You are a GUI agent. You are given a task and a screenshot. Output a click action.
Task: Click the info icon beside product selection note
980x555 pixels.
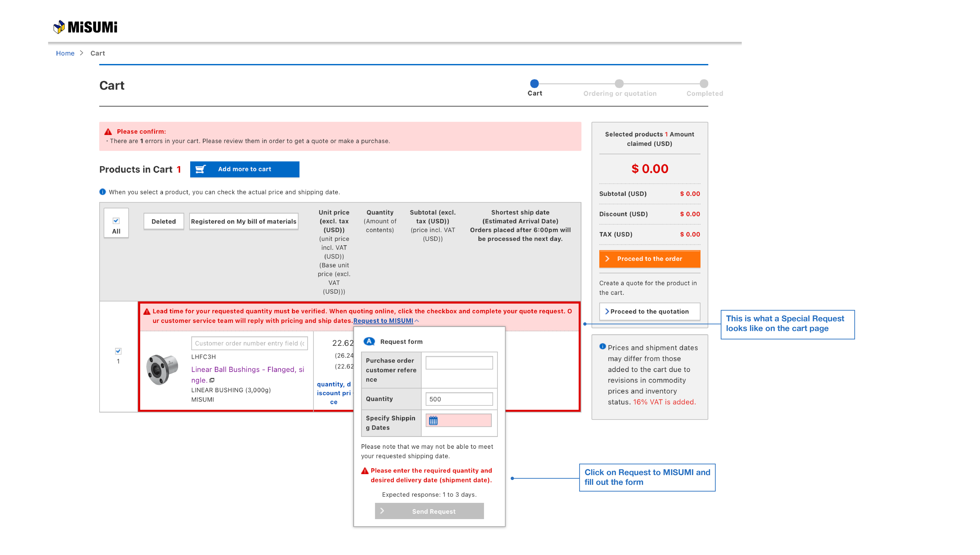click(x=102, y=192)
